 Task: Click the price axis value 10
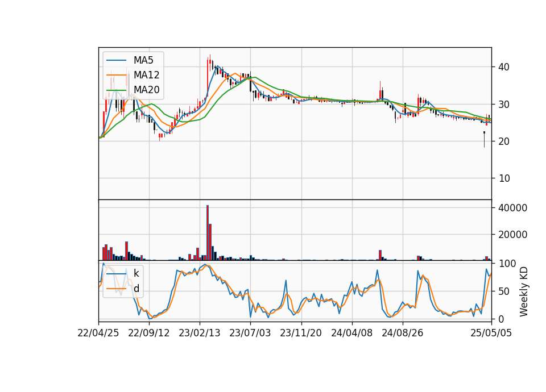[x=504, y=178]
